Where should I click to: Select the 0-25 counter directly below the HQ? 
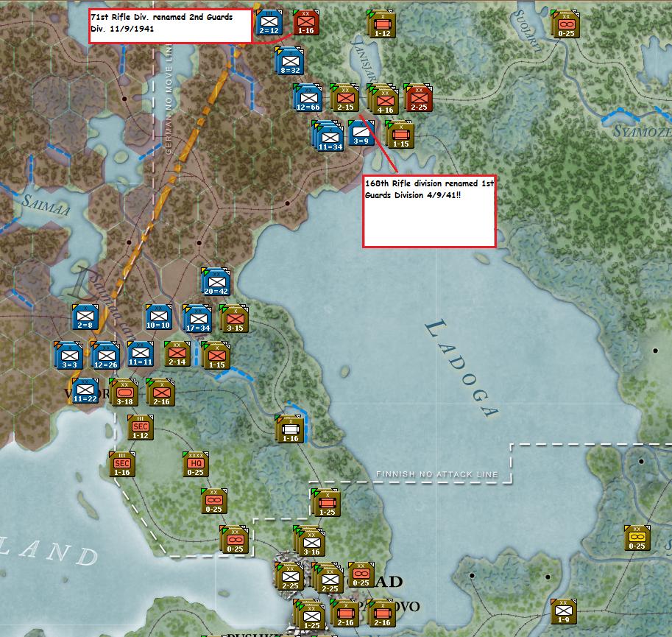(214, 501)
